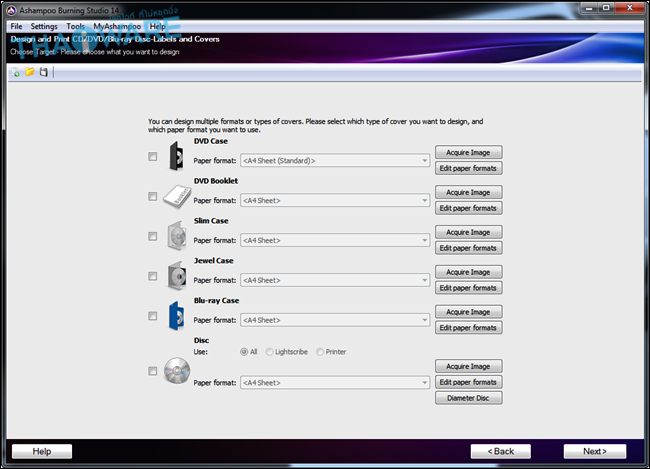Image resolution: width=650 pixels, height=469 pixels.
Task: Go back with the Back button
Action: tap(501, 451)
